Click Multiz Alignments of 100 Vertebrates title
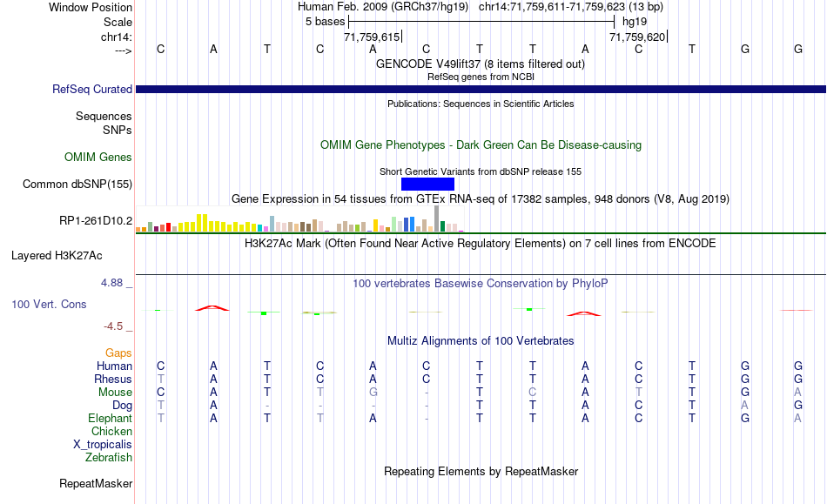This screenshot has width=827, height=504. click(481, 341)
